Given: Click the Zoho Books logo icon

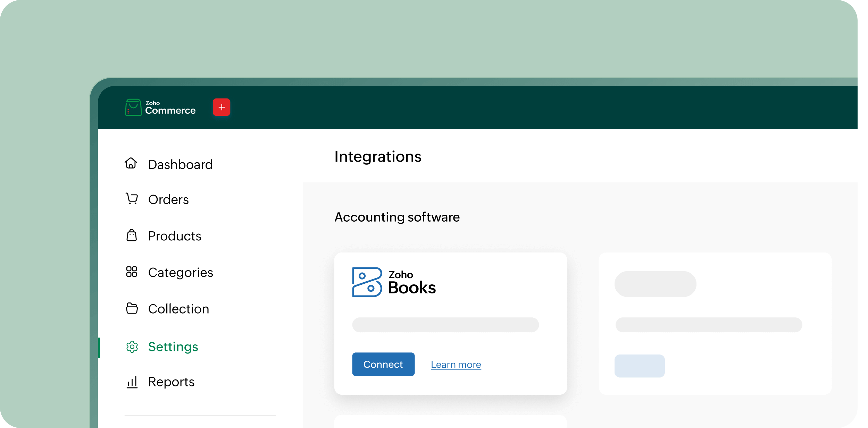Looking at the screenshot, I should point(367,282).
